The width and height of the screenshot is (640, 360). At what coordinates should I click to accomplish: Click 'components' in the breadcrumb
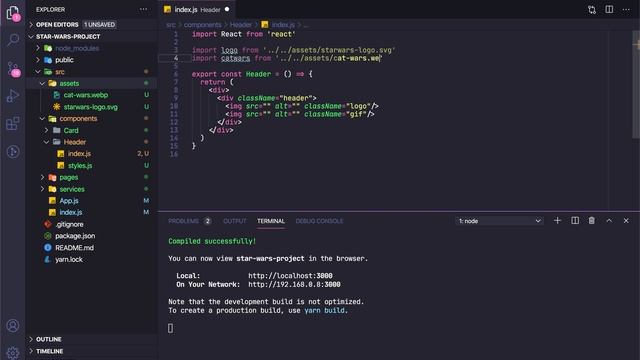point(202,25)
